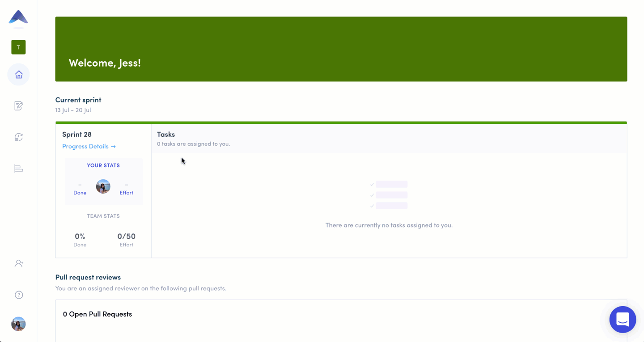Image resolution: width=644 pixels, height=342 pixels.
Task: Open the chat messenger bubble
Action: (623, 319)
